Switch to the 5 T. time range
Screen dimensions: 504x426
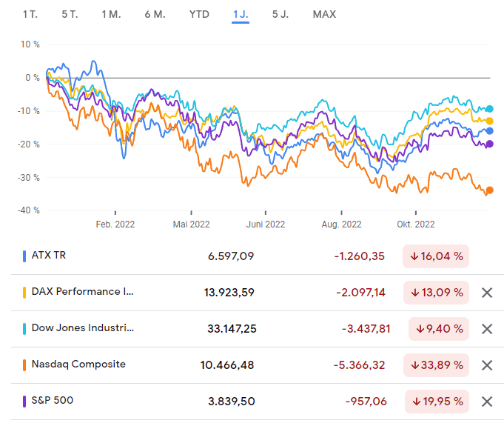[x=70, y=15]
